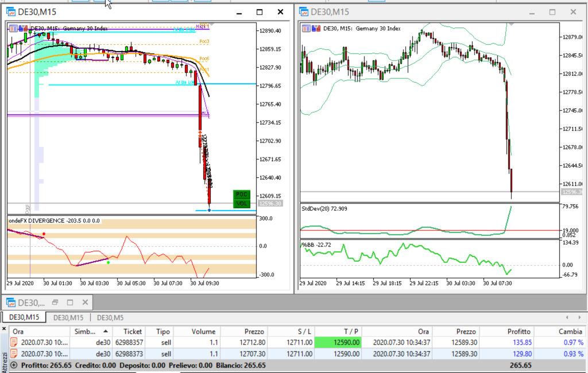Image resolution: width=588 pixels, height=373 pixels.
Task: Click the StdDev(20) 72.909 indicator label
Action: pos(324,209)
